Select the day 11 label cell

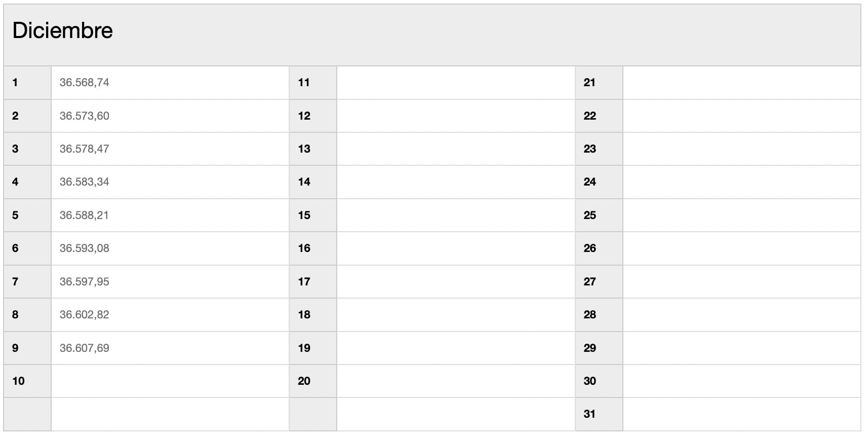point(304,83)
